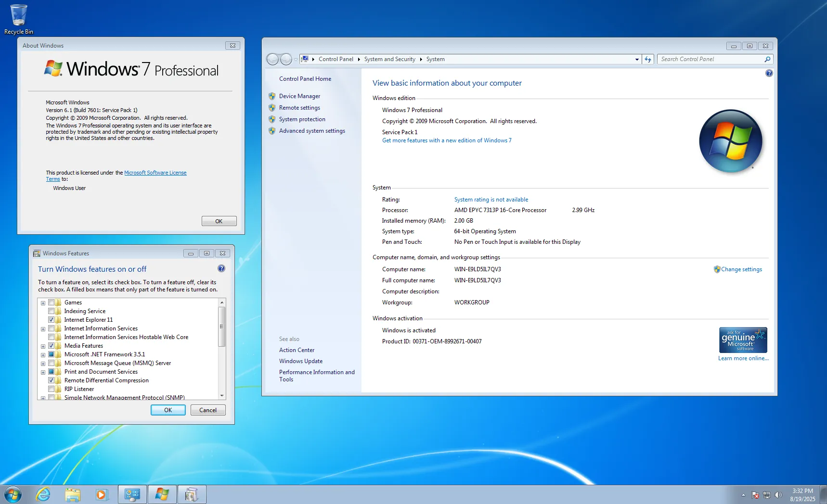Open the Recycle Bin desktop icon
Screen dimensions: 827x504
(x=19, y=19)
